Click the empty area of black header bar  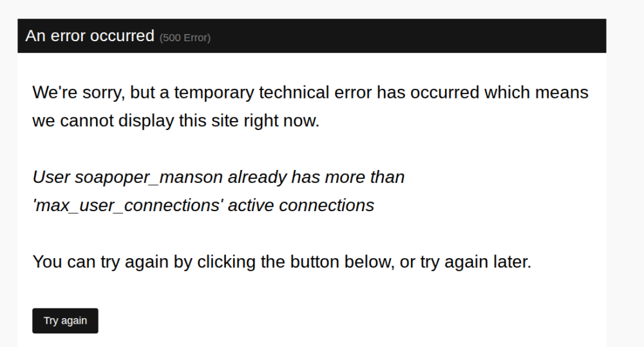[412, 36]
